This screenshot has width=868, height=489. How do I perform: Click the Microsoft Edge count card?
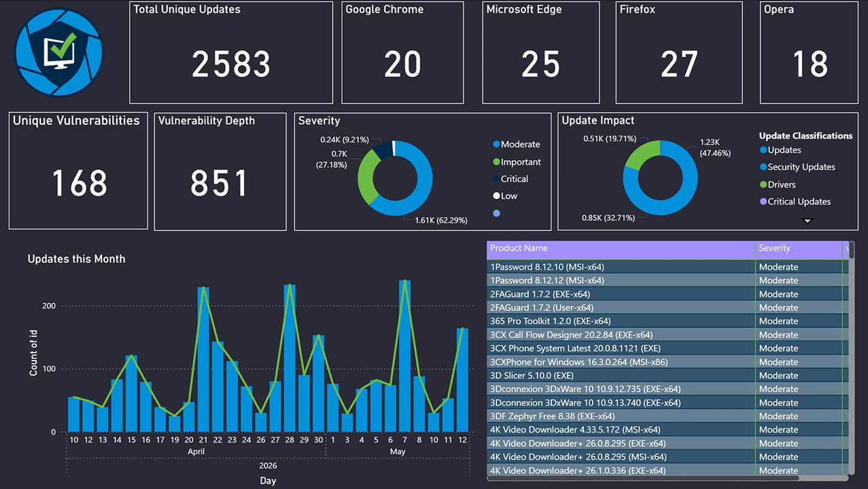541,52
